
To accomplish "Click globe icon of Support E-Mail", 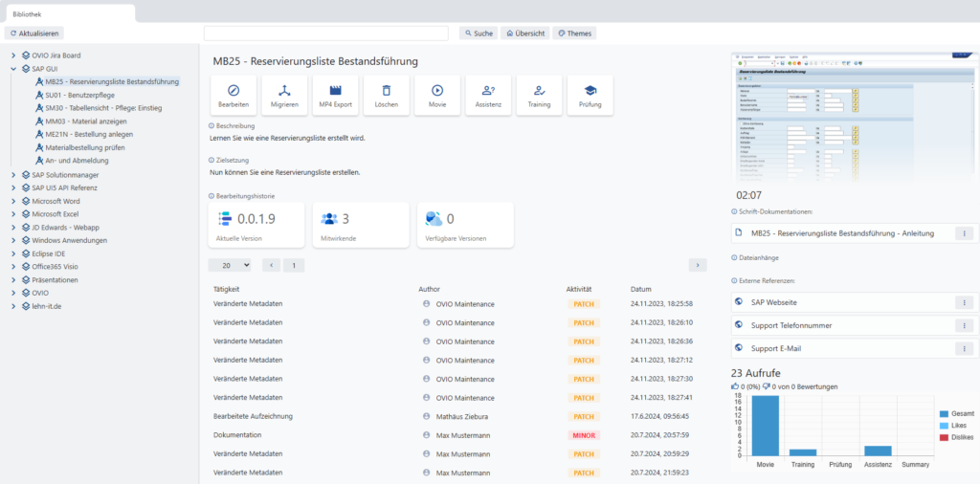I will click(739, 348).
